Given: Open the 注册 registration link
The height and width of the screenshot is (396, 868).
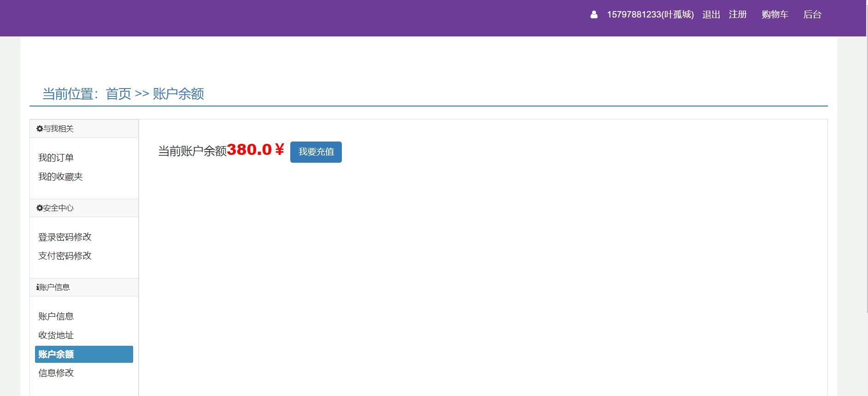Looking at the screenshot, I should 738,15.
